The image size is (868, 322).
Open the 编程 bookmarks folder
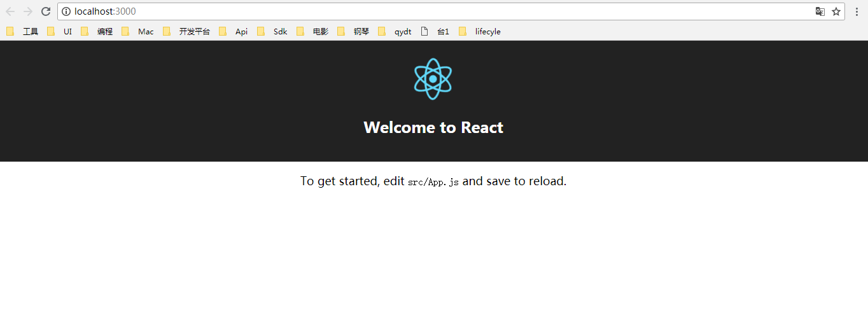(97, 31)
